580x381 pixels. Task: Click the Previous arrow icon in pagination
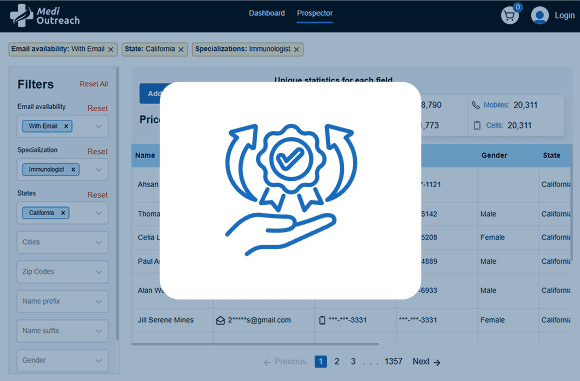(267, 363)
